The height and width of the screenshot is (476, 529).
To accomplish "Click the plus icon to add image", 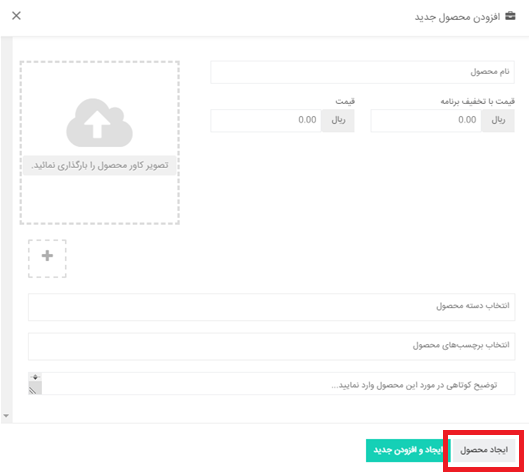I will tap(47, 256).
